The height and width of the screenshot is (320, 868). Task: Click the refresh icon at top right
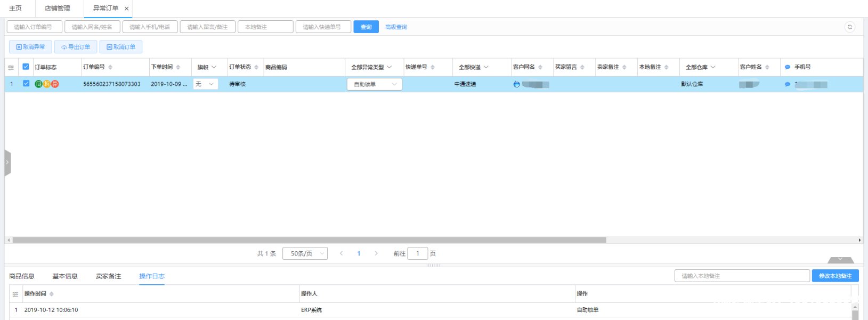[849, 27]
